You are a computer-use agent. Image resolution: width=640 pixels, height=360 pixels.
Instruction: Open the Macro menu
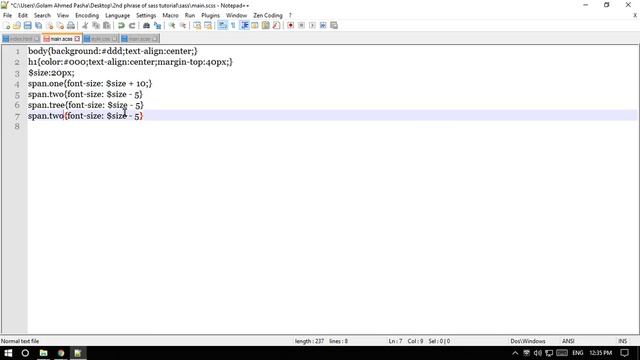(x=171, y=15)
